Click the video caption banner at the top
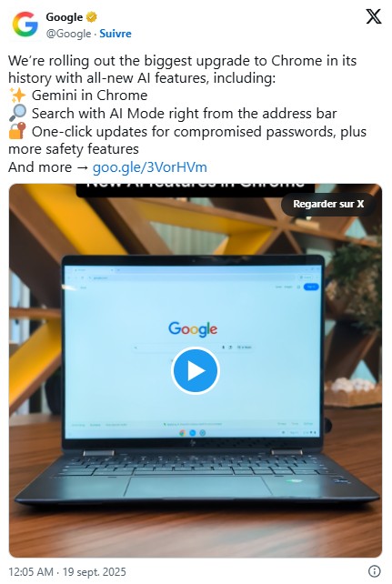Image resolution: width=392 pixels, height=584 pixels. click(196, 189)
